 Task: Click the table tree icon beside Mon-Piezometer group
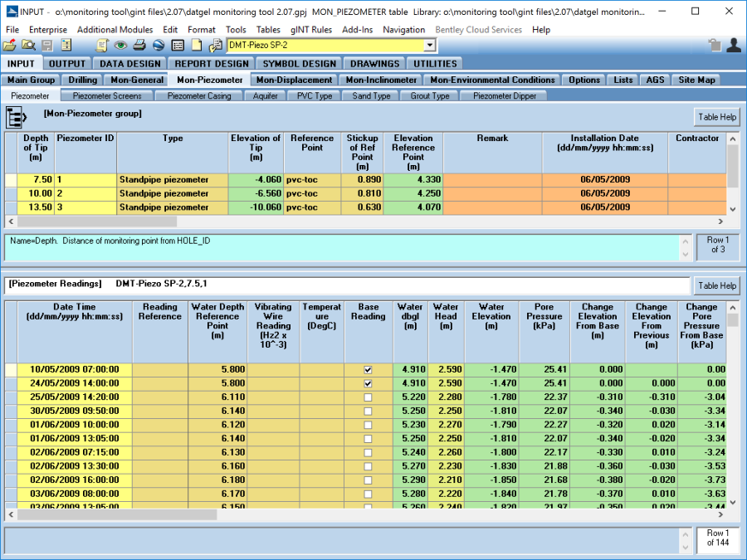click(17, 117)
